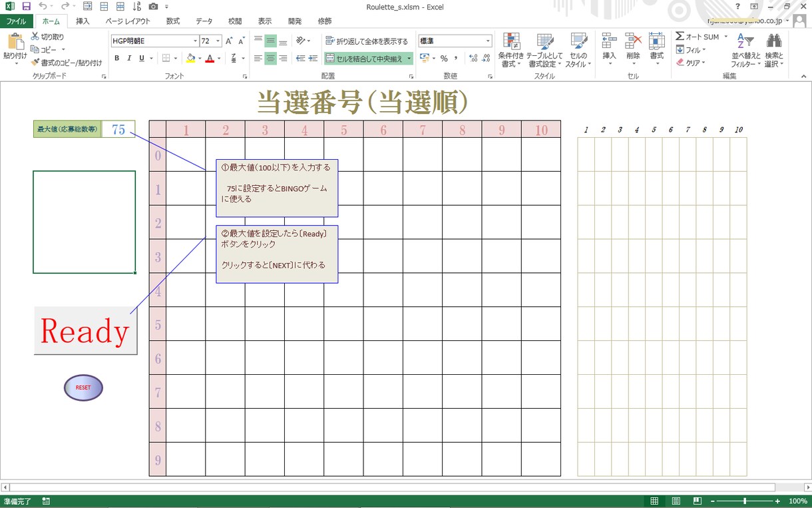
Task: Expand the Copy (コピー) dropdown arrow
Action: [x=63, y=49]
